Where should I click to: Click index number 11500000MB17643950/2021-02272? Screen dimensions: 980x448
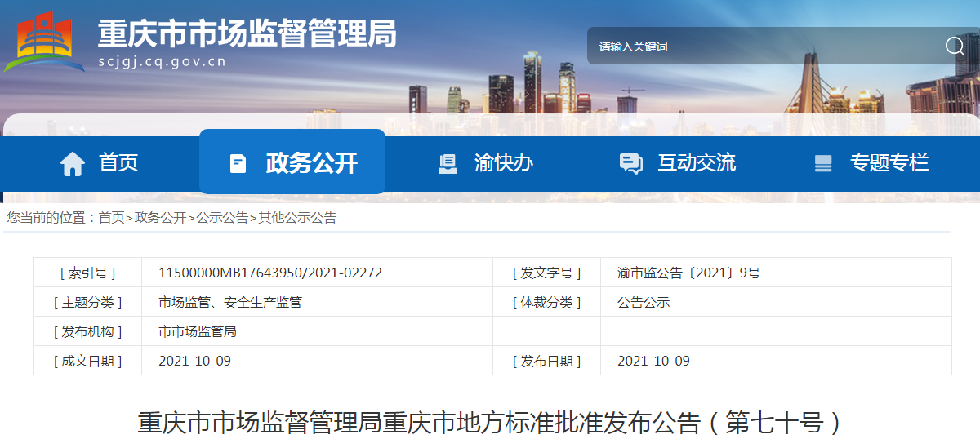click(270, 273)
